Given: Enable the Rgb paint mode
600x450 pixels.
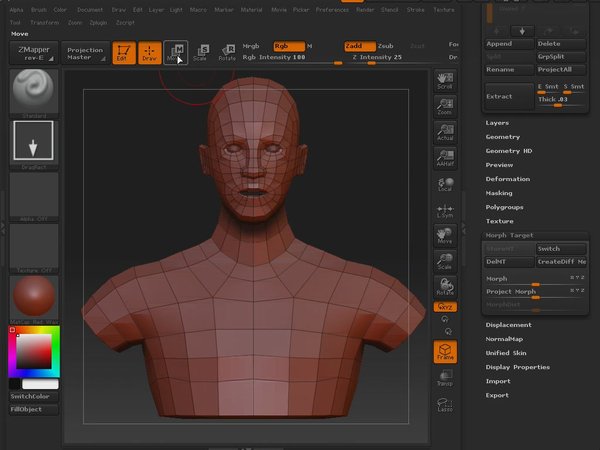Looking at the screenshot, I should coord(288,46).
